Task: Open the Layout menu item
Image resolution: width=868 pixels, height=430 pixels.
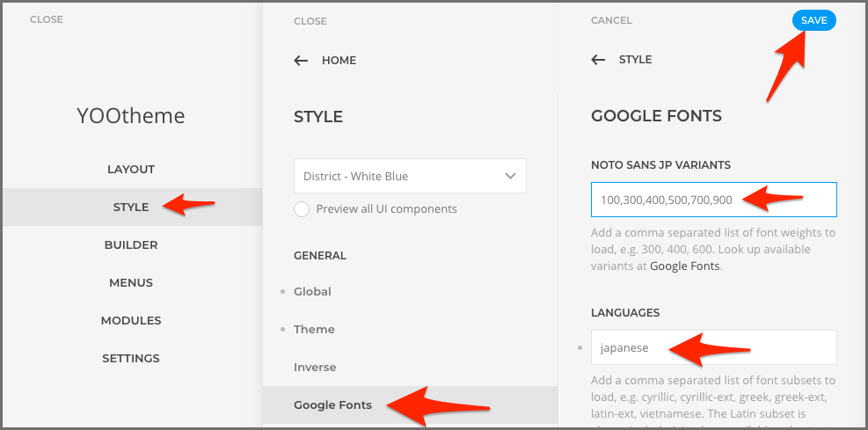Action: click(131, 169)
